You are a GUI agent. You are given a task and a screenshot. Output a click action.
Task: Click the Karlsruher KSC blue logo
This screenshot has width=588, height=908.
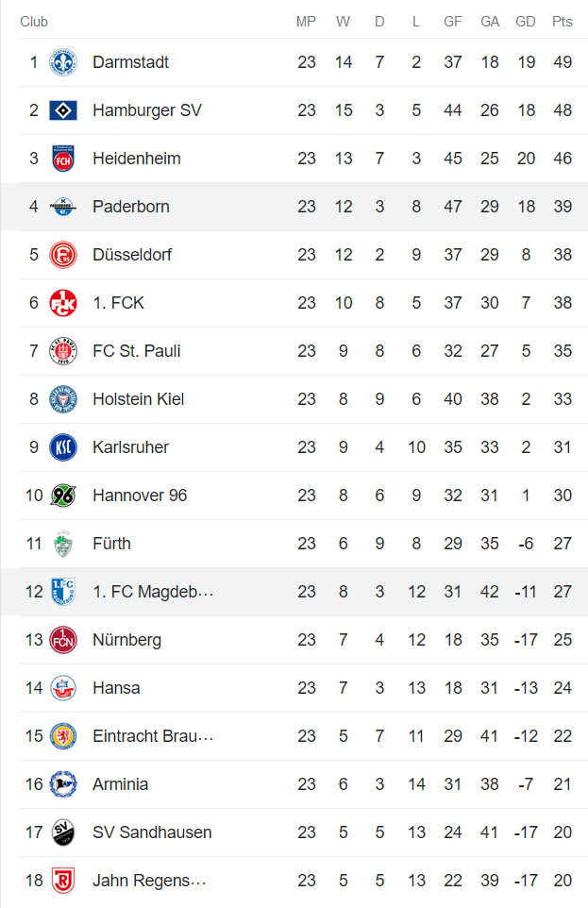pyautogui.click(x=63, y=447)
